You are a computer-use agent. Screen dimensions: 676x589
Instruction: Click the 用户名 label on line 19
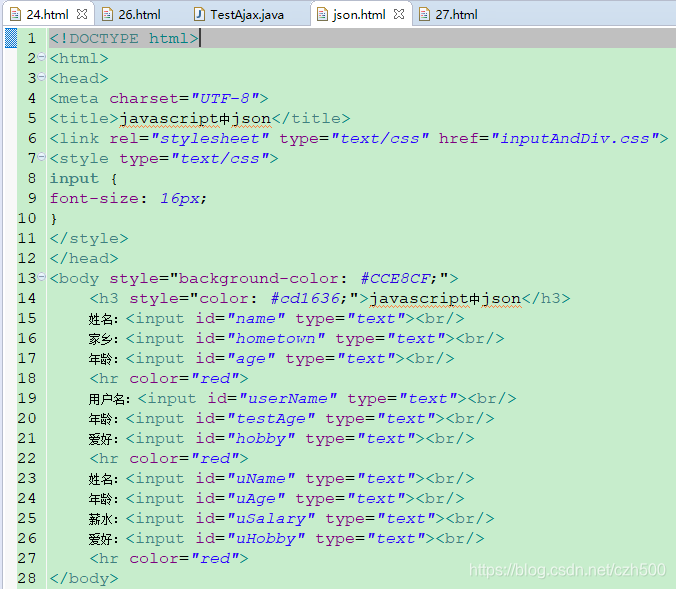click(107, 399)
